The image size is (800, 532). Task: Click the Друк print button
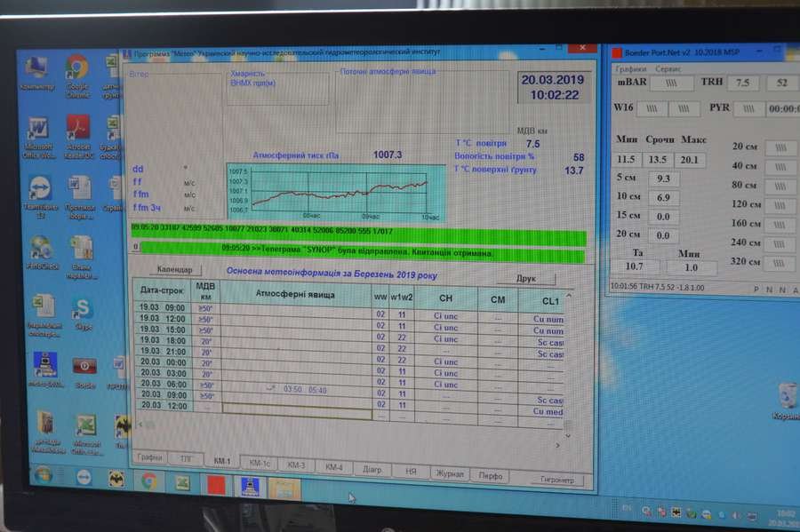pyautogui.click(x=525, y=278)
